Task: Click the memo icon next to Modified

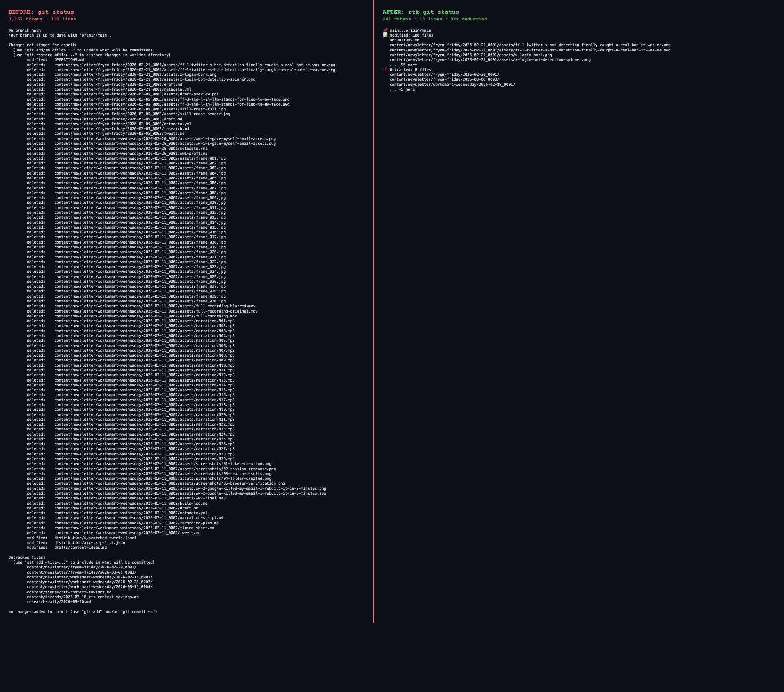Action: click(x=385, y=35)
